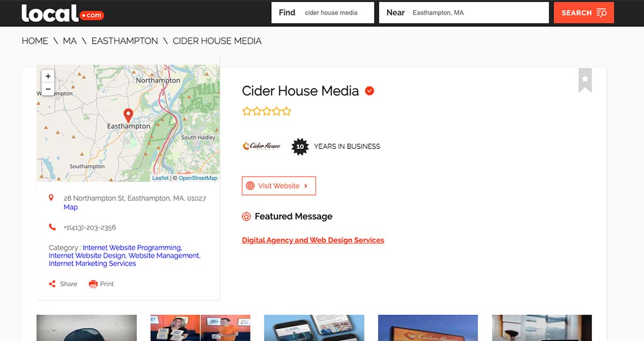
Task: Open the Map link under the address
Action: pos(70,207)
